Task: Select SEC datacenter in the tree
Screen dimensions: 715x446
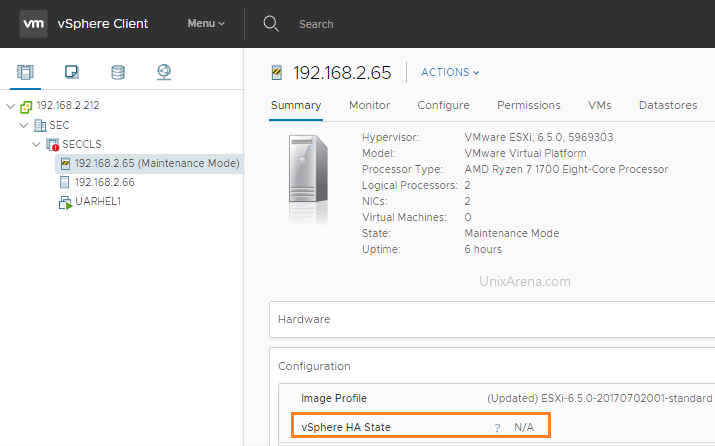Action: tap(59, 125)
